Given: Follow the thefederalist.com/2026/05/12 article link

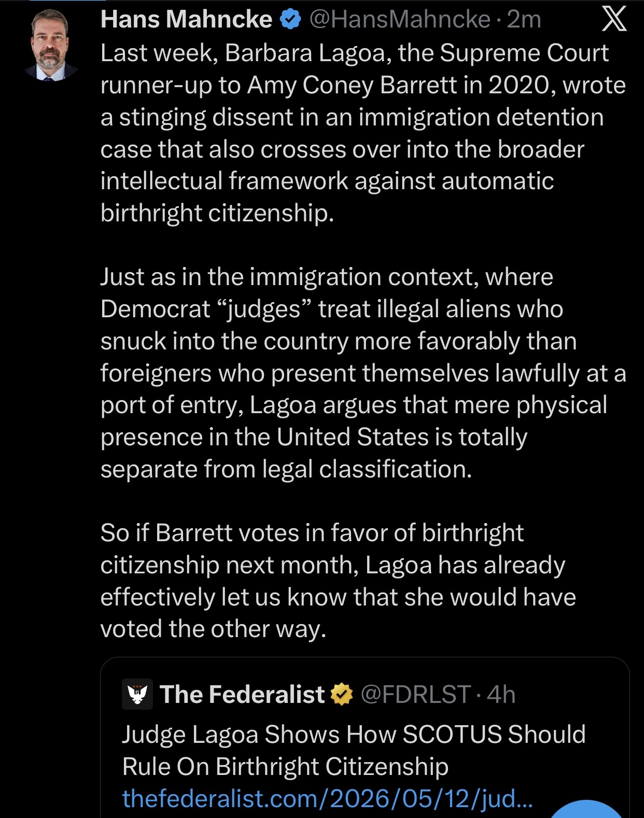Looking at the screenshot, I should (x=327, y=798).
